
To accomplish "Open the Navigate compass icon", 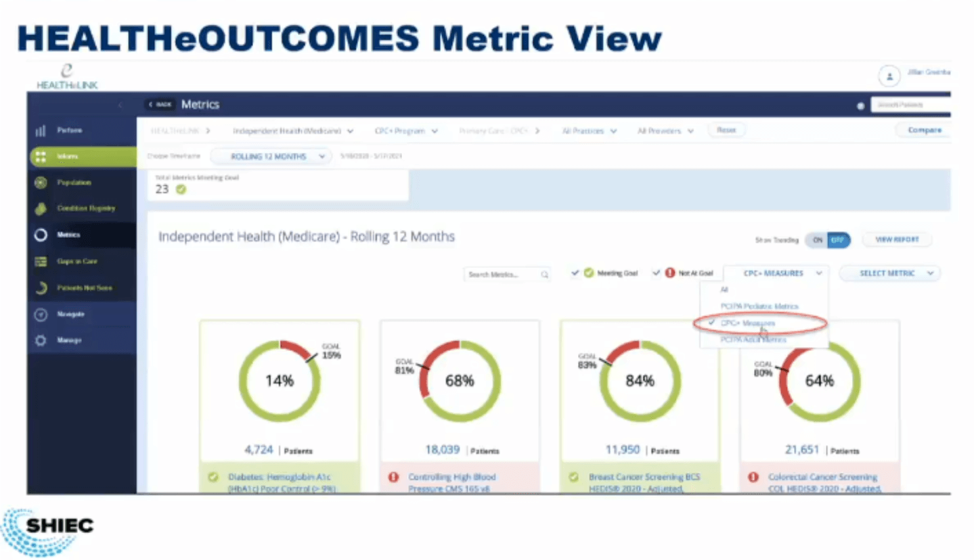I will 41,314.
